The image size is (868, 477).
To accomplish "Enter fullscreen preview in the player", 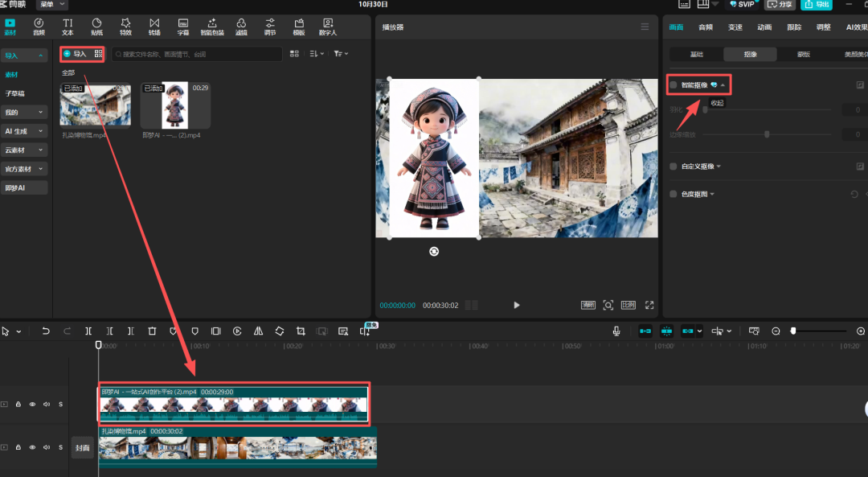I will tap(649, 305).
